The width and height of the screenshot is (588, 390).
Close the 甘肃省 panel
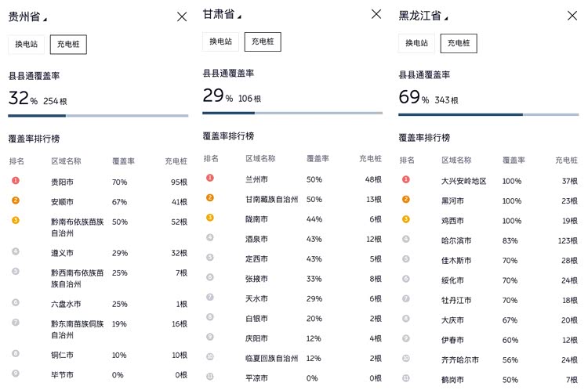tap(376, 14)
